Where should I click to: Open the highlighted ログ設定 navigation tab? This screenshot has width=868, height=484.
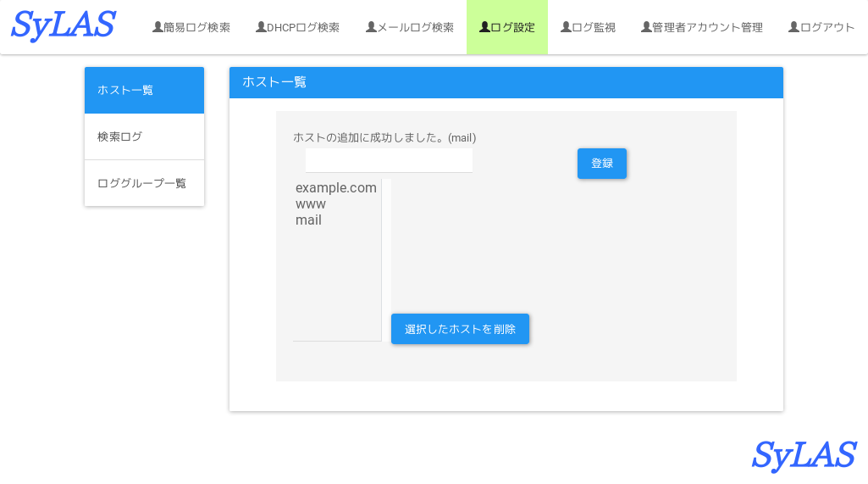click(507, 27)
